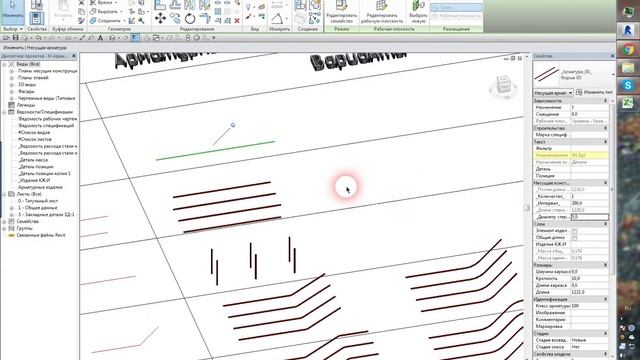Open Деталь масса schedule
The image size is (640, 360).
tap(33, 160)
